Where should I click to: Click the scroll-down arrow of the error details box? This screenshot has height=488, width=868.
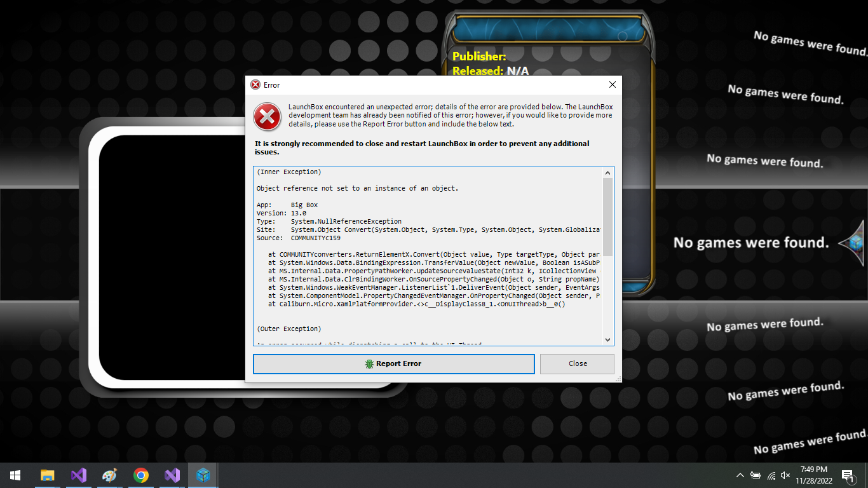pyautogui.click(x=607, y=340)
